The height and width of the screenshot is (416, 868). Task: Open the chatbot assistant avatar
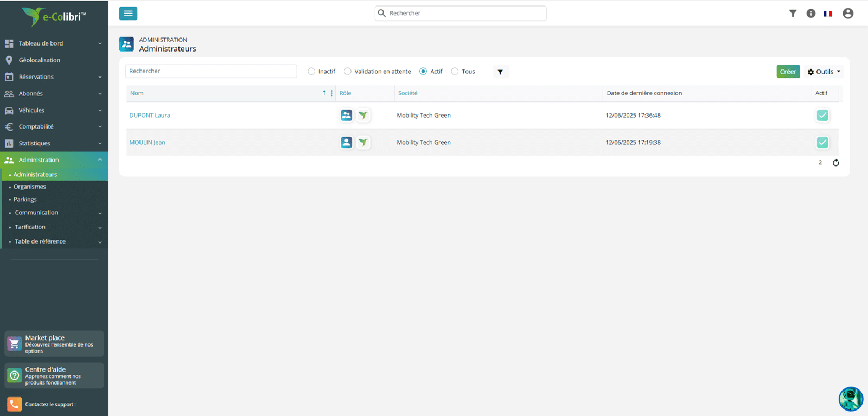point(851,399)
